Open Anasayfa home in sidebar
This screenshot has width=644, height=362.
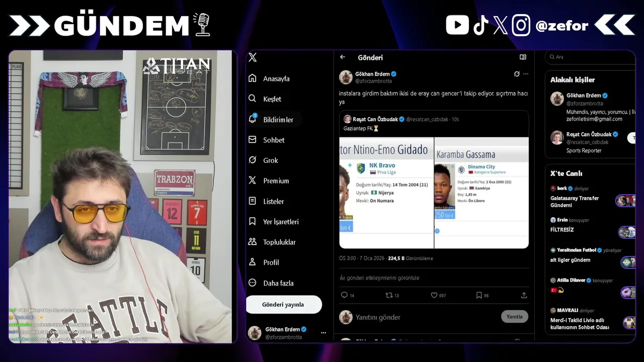pos(269,78)
